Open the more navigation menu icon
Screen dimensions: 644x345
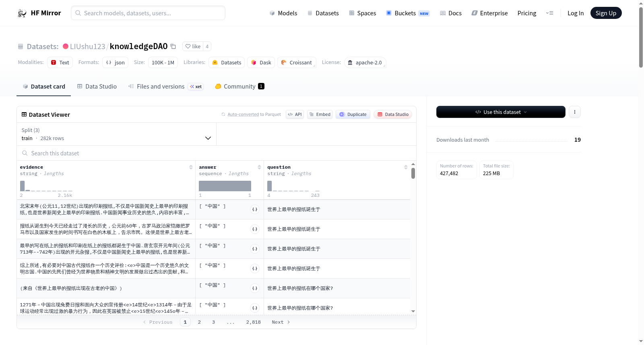[549, 13]
